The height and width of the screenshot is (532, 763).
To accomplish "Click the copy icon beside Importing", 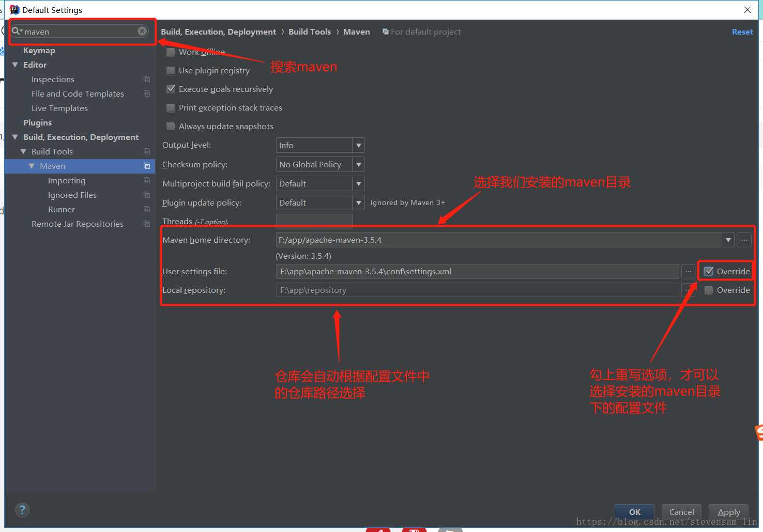I will click(147, 180).
